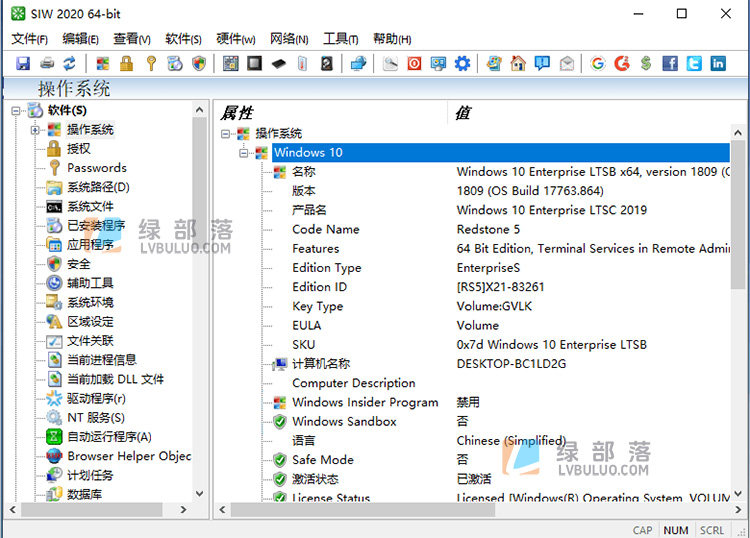Click the magnifier search toolbar icon

click(x=390, y=63)
